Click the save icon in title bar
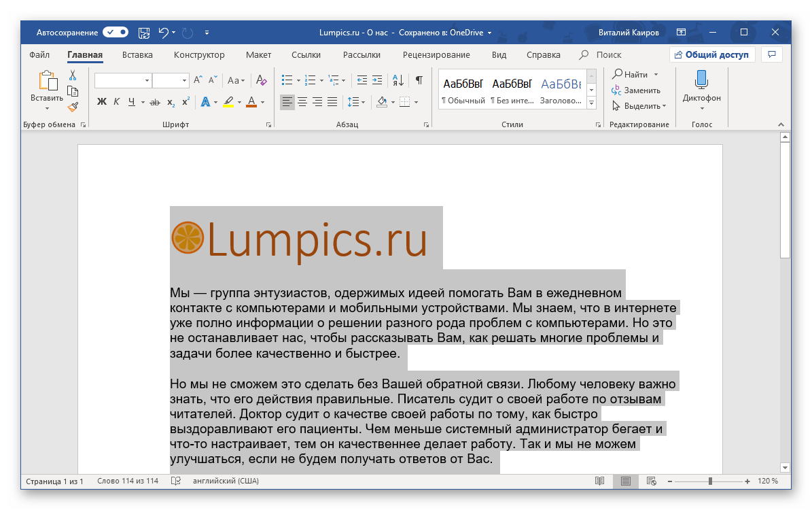 [x=143, y=32]
